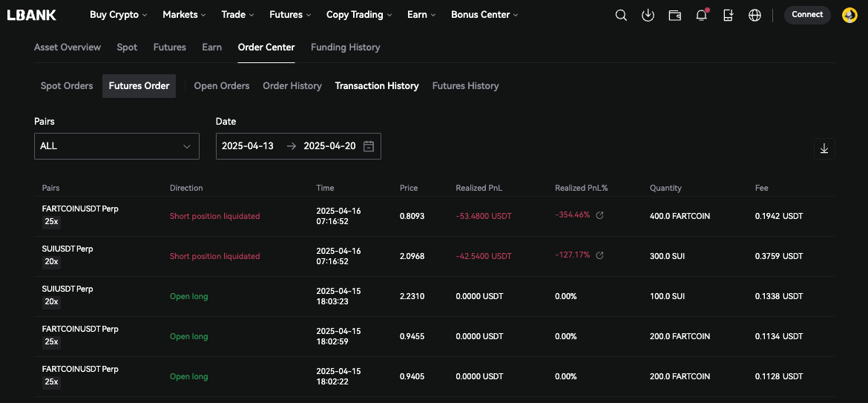
Task: Open the wallet icon in top bar
Action: (674, 15)
